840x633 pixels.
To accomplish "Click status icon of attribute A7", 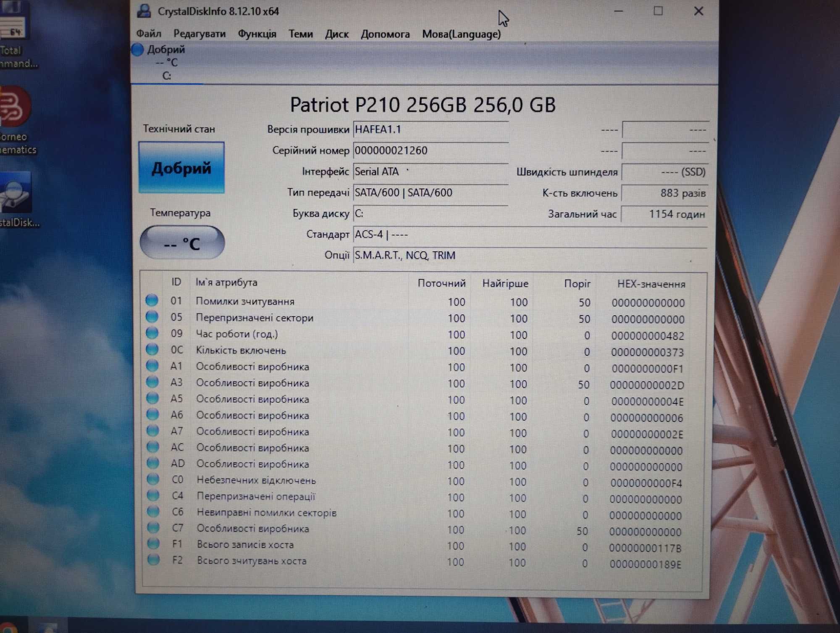I will [152, 431].
